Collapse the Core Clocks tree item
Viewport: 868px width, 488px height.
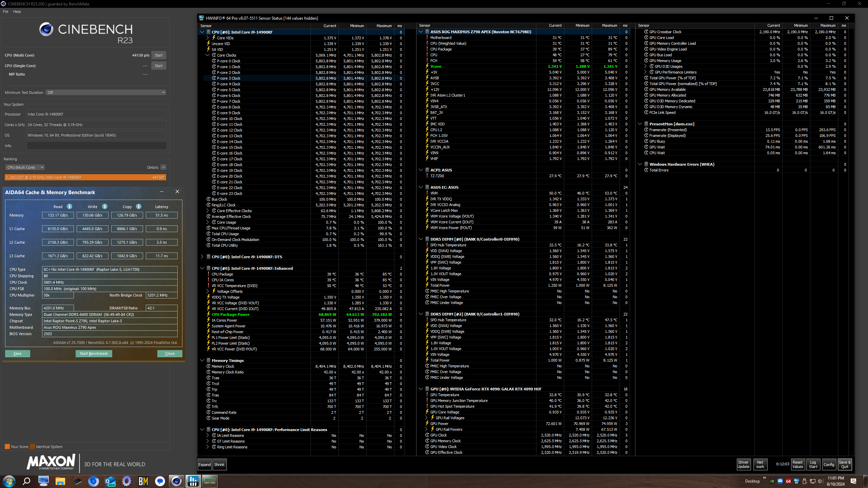pyautogui.click(x=208, y=55)
